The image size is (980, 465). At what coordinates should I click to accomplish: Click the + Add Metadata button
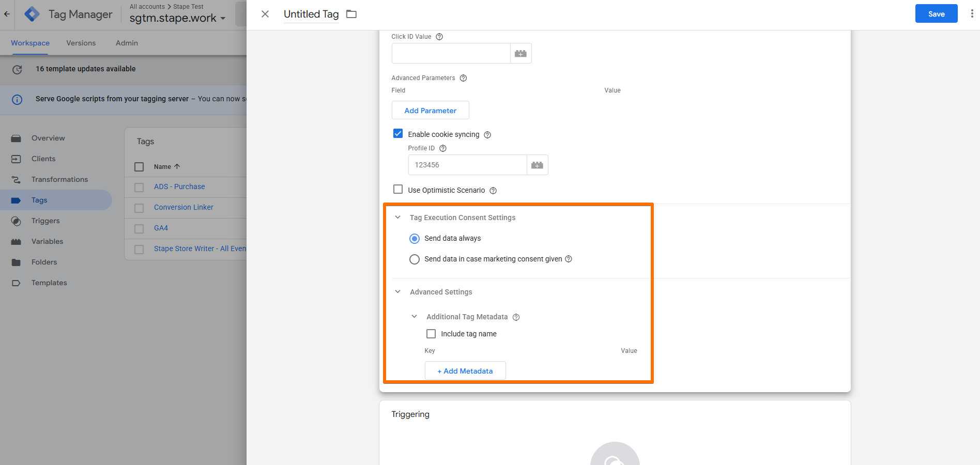(x=465, y=370)
